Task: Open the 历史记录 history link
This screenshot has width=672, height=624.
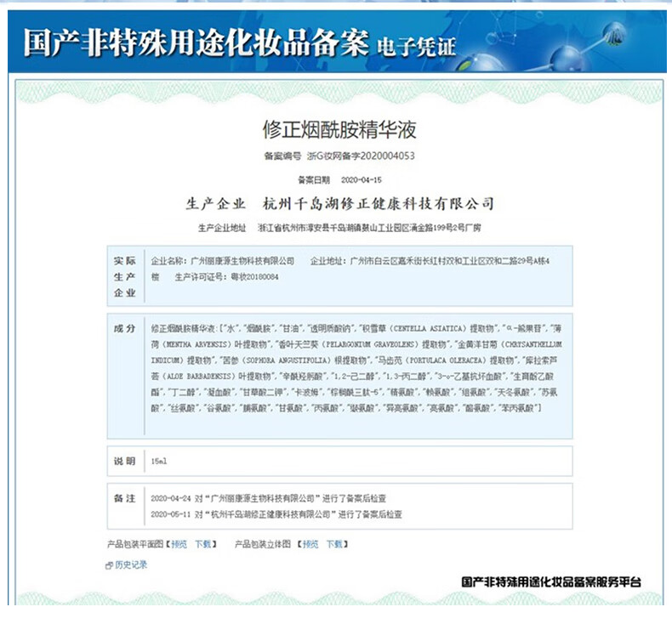Action: [131, 564]
